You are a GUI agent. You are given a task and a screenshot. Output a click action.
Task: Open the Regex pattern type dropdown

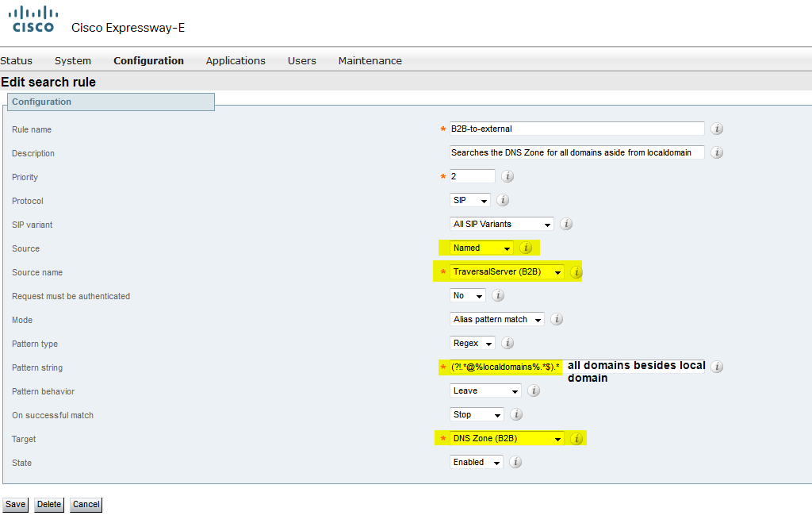tap(472, 343)
